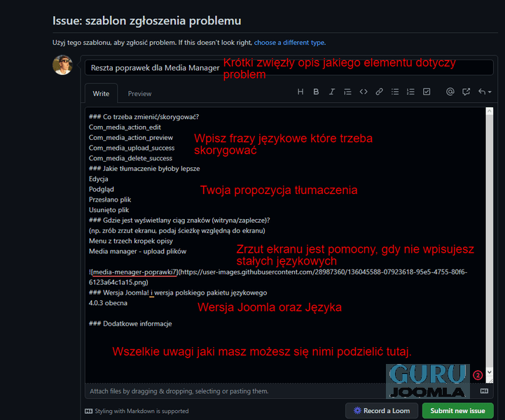Insert a heading with the H icon
Image resolution: width=505 pixels, height=420 pixels.
300,92
